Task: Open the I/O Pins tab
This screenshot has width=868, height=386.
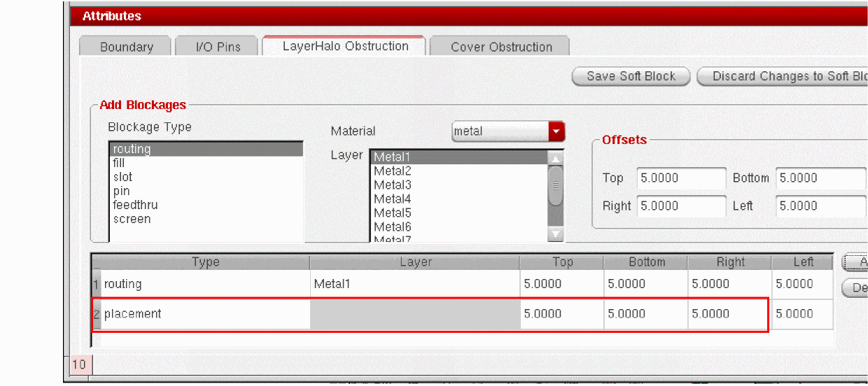Action: coord(218,47)
